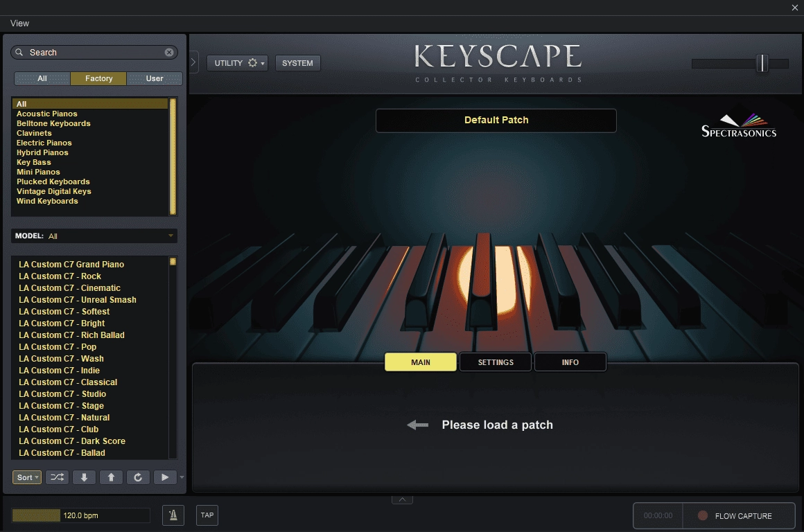This screenshot has width=804, height=532.
Task: Click the 00:00:00 capture timer
Action: click(658, 515)
